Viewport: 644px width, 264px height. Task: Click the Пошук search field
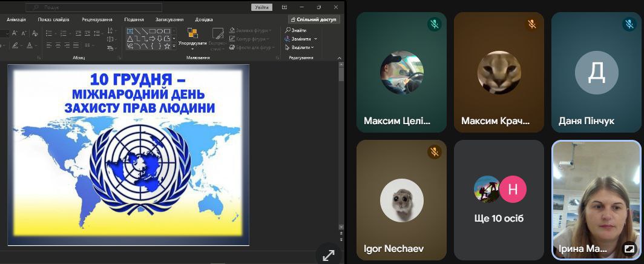click(x=94, y=7)
